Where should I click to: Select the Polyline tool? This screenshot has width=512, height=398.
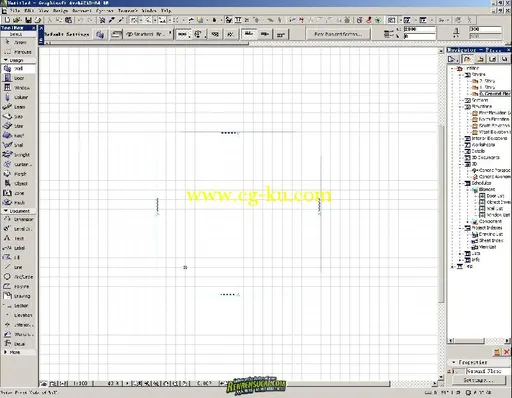click(x=19, y=286)
